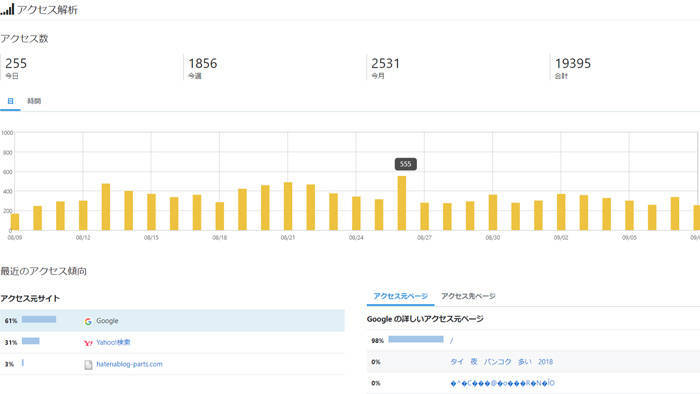Open the タイ 夜 バンコク search query link
This screenshot has width=700, height=394.
tap(501, 362)
